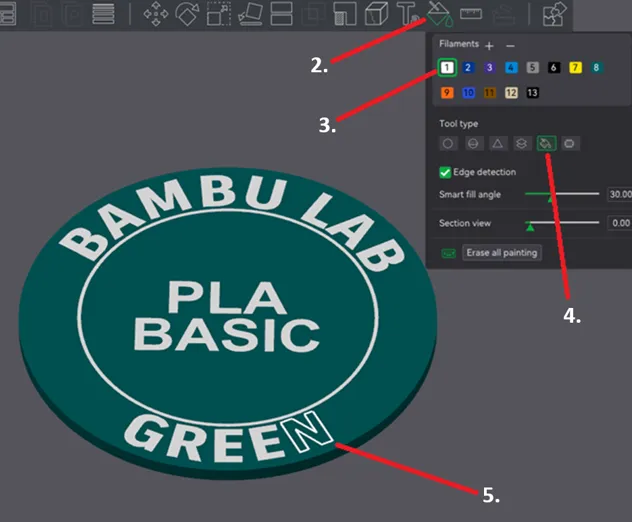Remove a filament with minus icon
Image resolution: width=632 pixels, height=522 pixels.
(510, 46)
